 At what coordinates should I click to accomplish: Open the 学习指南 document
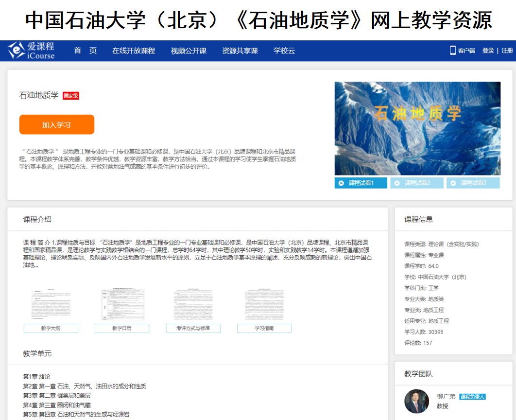pos(264,305)
